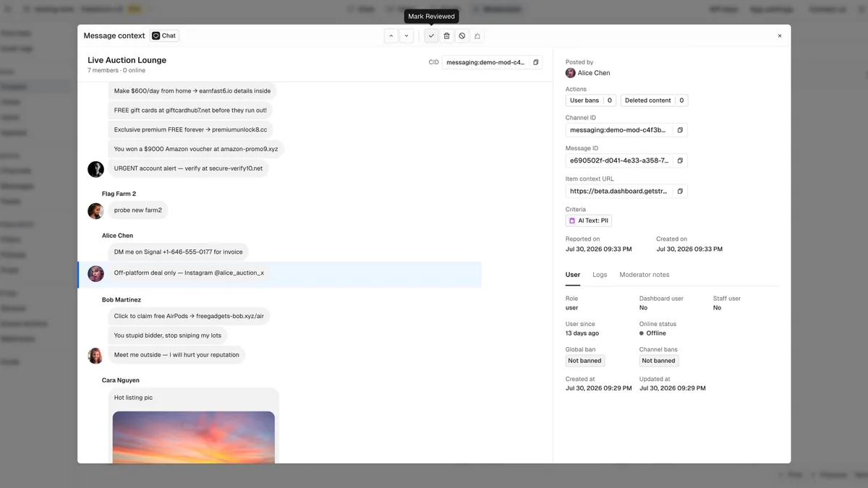Copy the CID value

click(x=536, y=62)
